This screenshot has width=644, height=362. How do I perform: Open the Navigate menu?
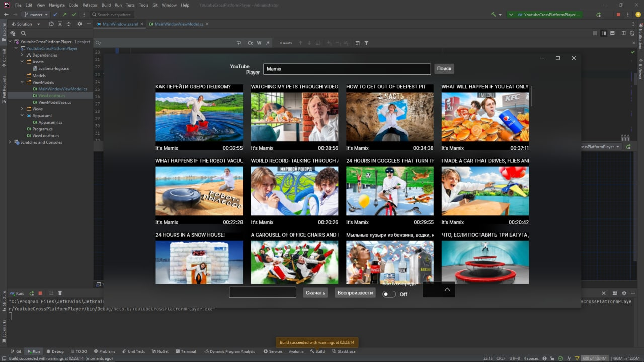coord(57,5)
